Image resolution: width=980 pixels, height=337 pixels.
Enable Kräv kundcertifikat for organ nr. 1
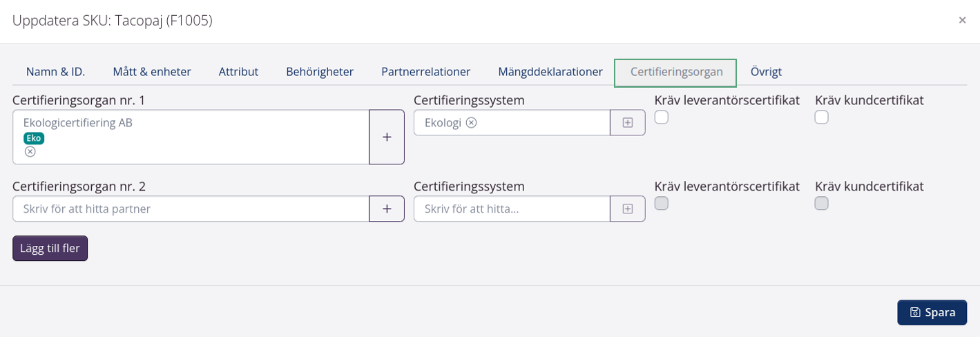(x=821, y=117)
